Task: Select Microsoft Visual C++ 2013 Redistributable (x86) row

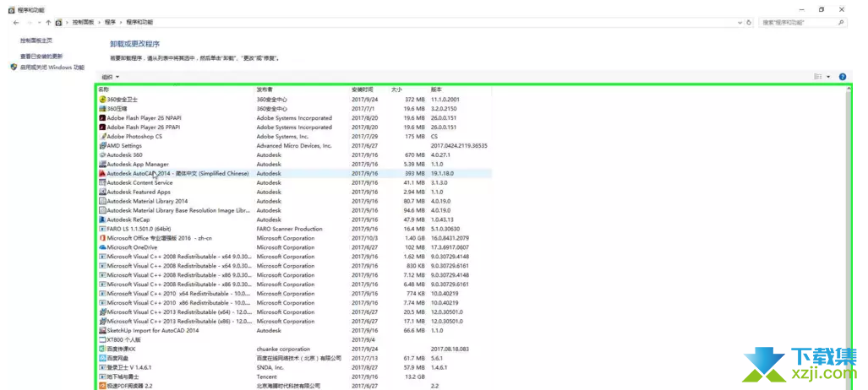Action: [x=294, y=322]
